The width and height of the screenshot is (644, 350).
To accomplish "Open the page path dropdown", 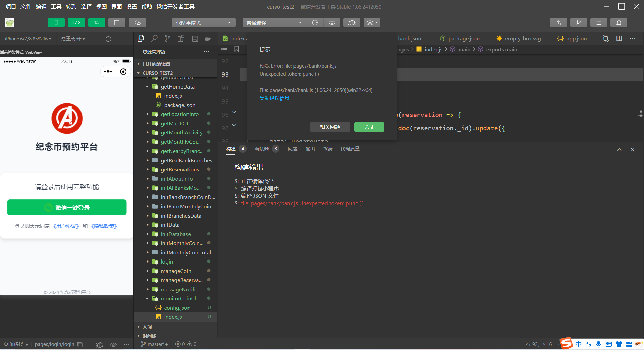I will pos(16,344).
